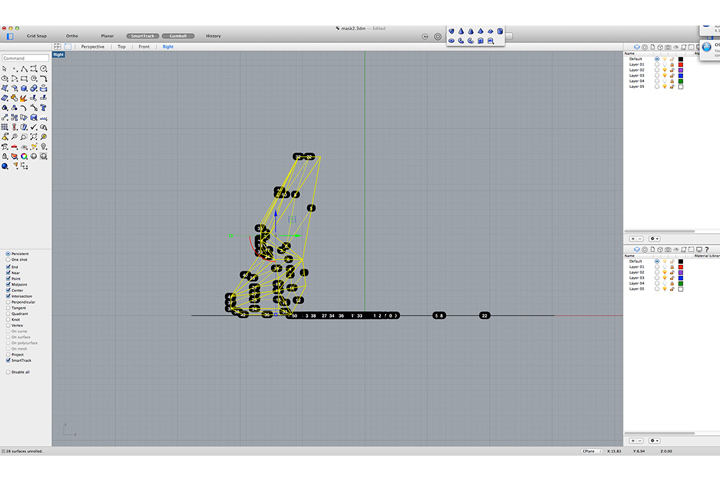The height and width of the screenshot is (480, 720).
Task: Switch to the Front viewport tab
Action: (x=144, y=46)
